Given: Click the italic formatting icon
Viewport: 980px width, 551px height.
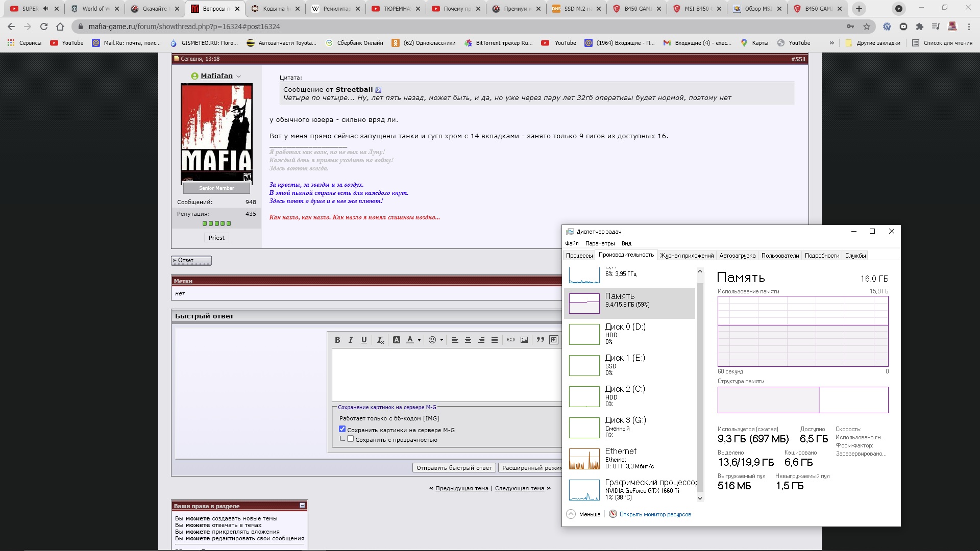Looking at the screenshot, I should click(x=351, y=340).
